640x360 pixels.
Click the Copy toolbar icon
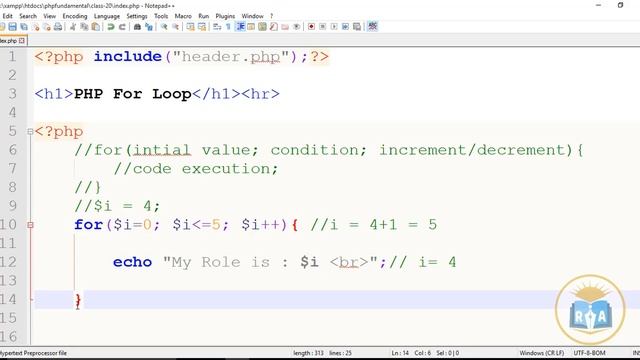84,27
